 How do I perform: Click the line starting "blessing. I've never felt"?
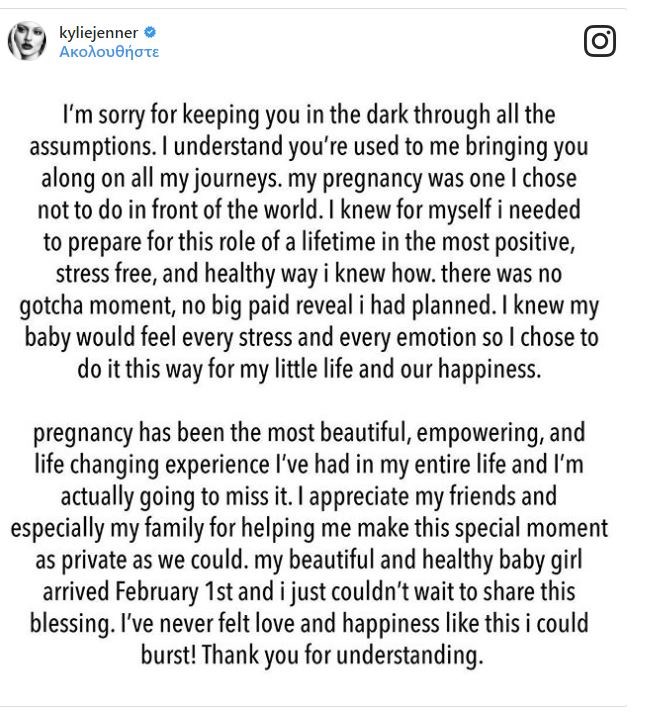pos(309,624)
